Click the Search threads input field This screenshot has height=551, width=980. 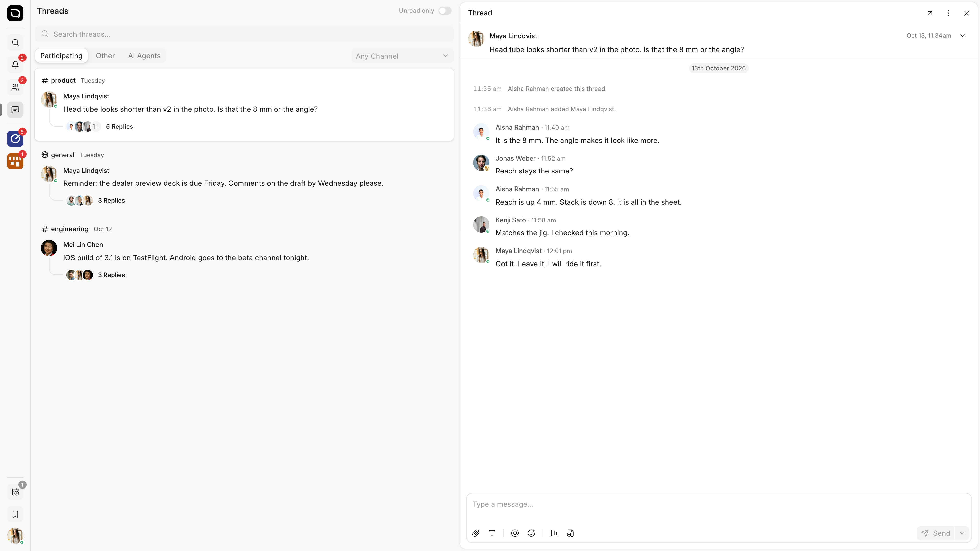point(244,34)
